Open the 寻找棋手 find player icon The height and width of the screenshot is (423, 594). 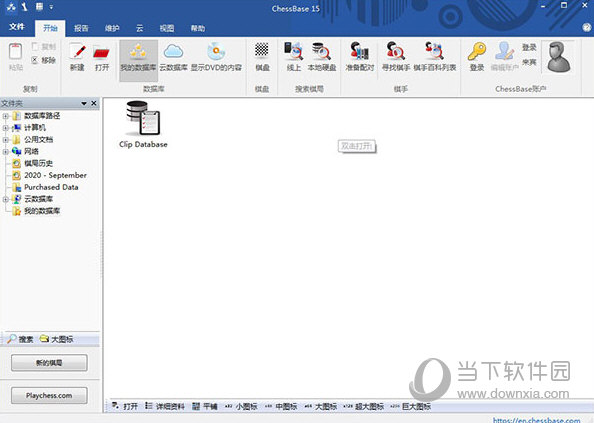(395, 57)
